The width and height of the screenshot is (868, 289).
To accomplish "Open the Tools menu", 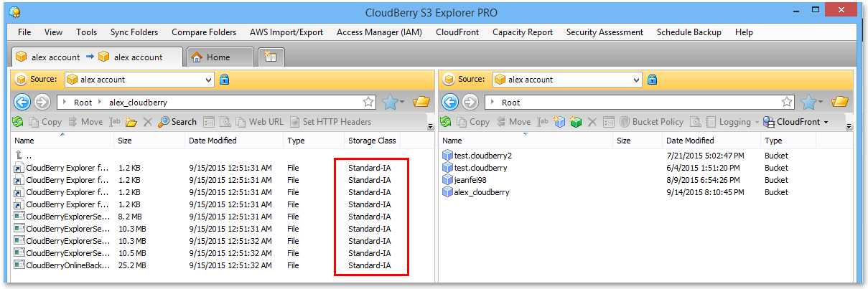I will 86,32.
